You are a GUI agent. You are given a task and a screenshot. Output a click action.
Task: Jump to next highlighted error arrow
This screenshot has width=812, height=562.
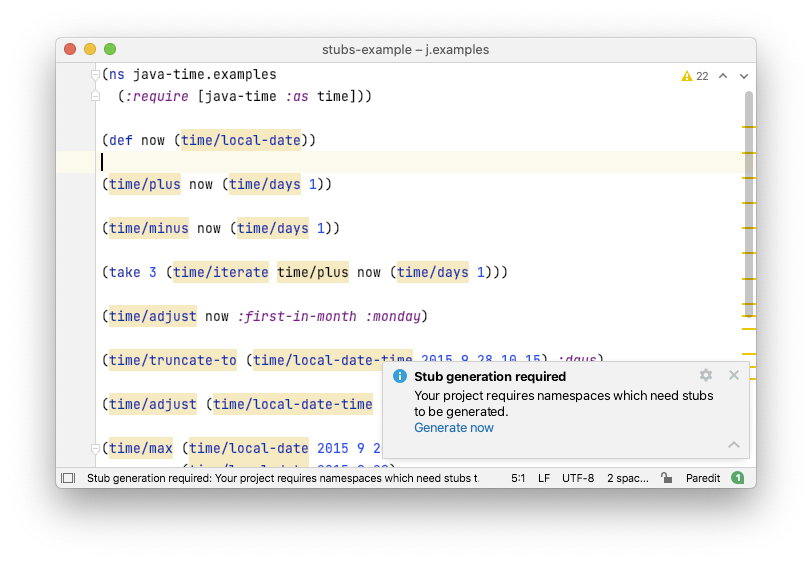[x=744, y=76]
